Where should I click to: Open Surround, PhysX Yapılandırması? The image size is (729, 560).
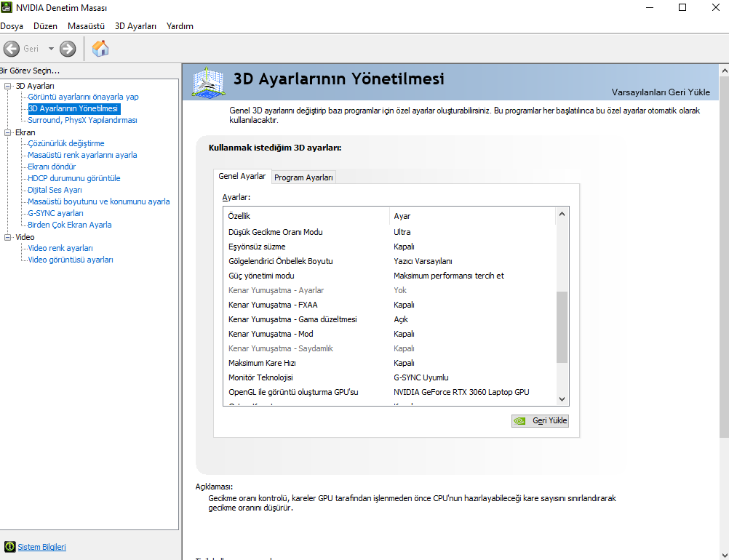82,120
